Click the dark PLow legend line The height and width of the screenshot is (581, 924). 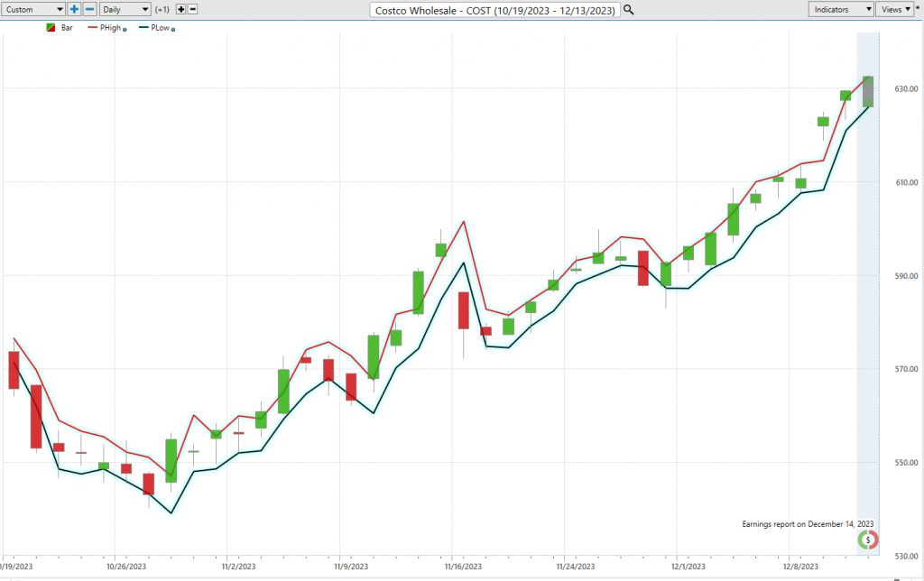(x=143, y=28)
